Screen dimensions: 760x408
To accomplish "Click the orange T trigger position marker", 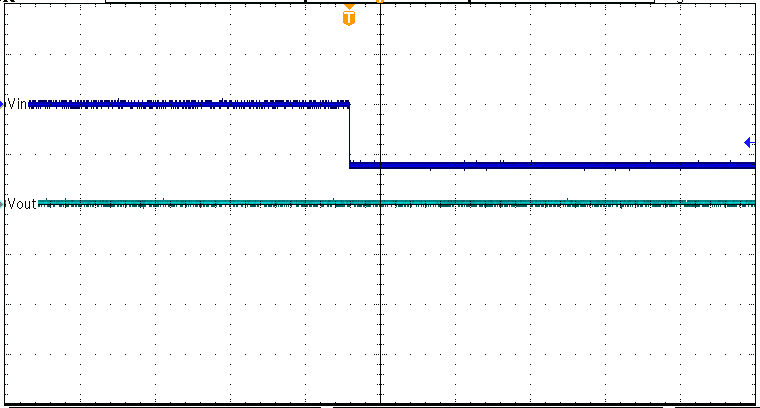I will click(x=349, y=17).
